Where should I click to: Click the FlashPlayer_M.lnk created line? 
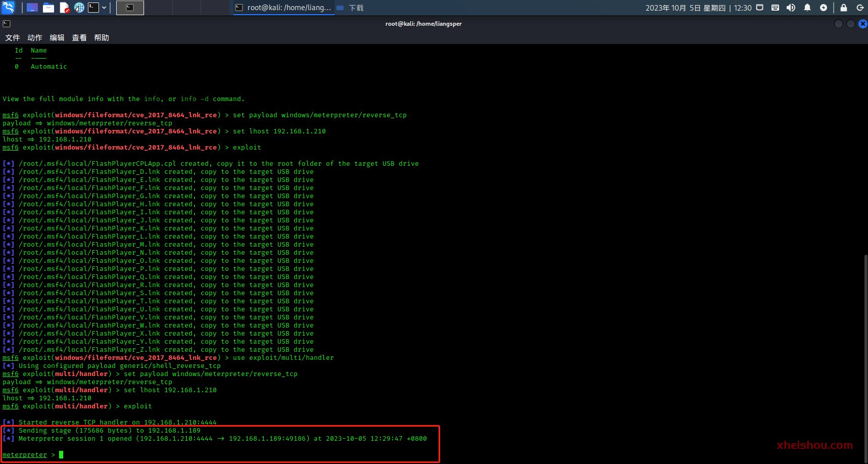158,245
